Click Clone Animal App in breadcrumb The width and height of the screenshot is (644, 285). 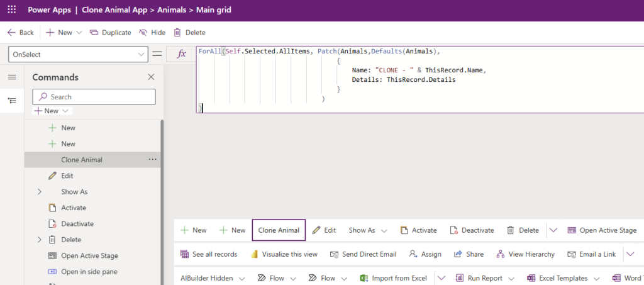pyautogui.click(x=114, y=9)
